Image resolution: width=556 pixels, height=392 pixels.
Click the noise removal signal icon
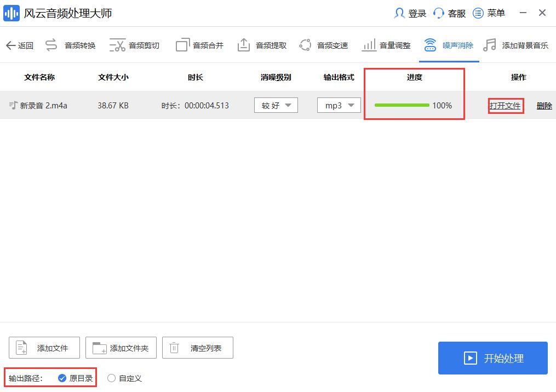430,45
